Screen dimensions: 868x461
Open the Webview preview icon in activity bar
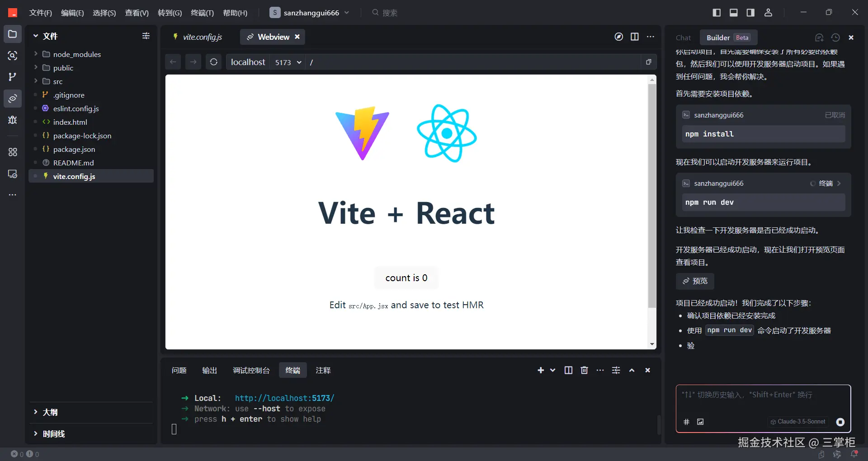click(x=13, y=98)
